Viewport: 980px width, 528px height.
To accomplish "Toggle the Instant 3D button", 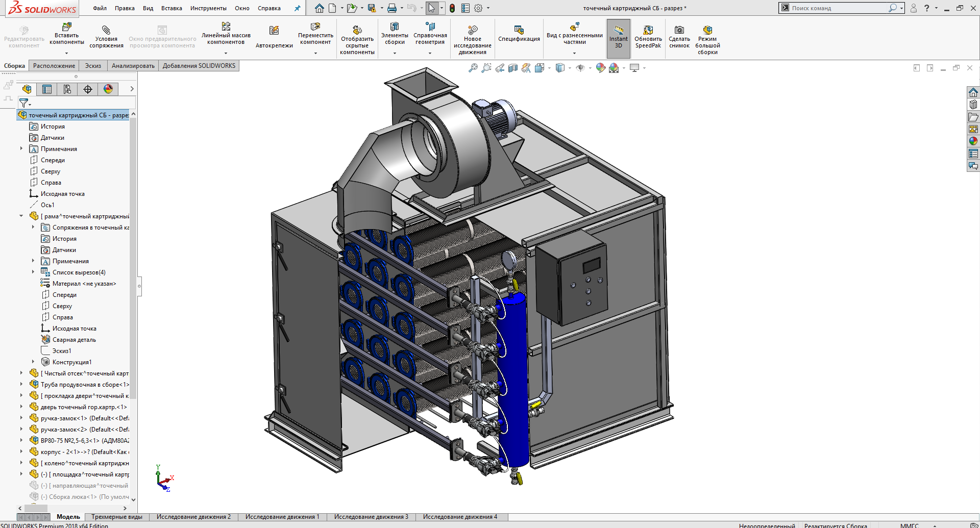I will [x=618, y=37].
